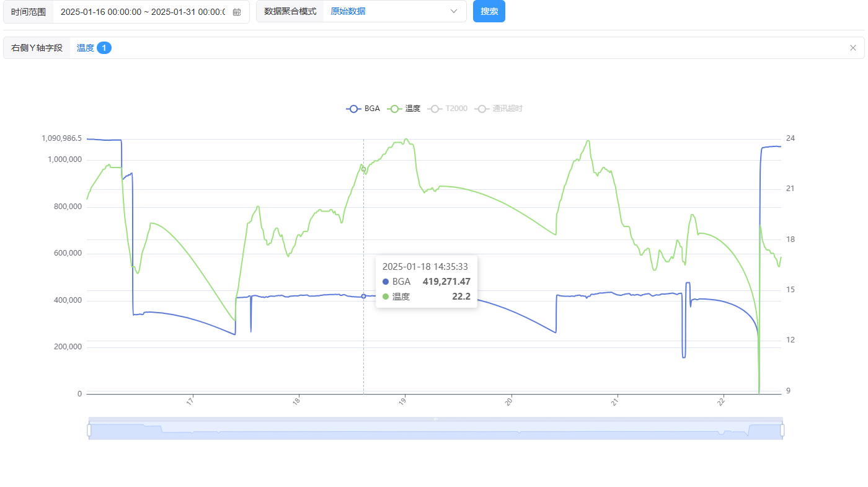Open the 原始数据 aggregation mode selector

[x=384, y=12]
